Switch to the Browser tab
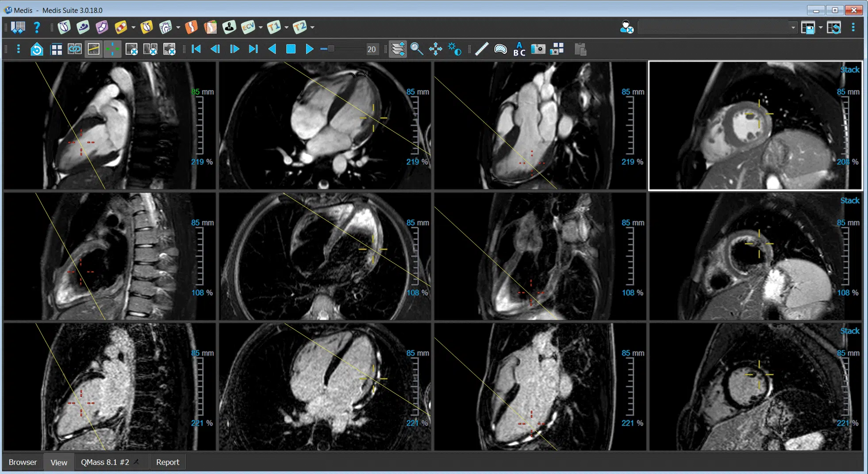Screen dimensions: 868x474 point(23,462)
